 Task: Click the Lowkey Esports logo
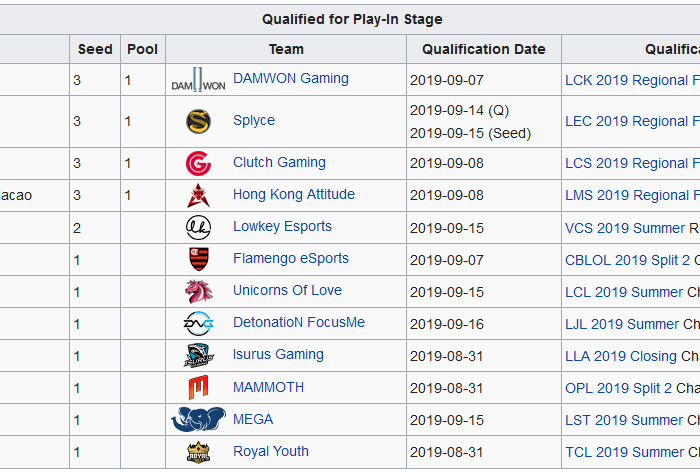(x=198, y=228)
